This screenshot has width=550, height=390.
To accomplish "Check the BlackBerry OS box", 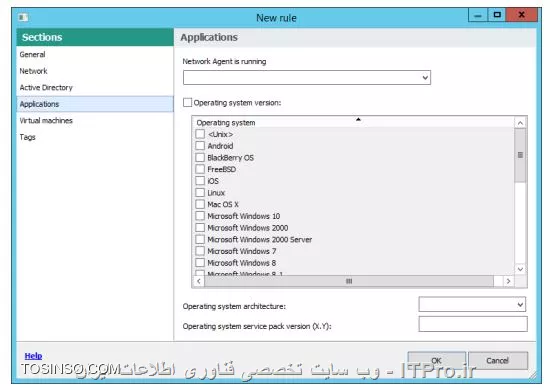I will click(200, 157).
